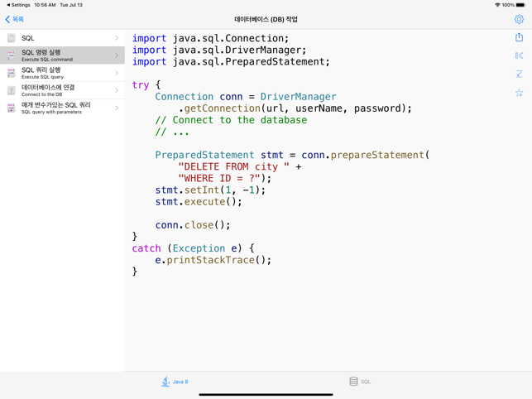Image resolution: width=532 pixels, height=399 pixels.
Task: Open the settings gear icon
Action: point(519,19)
